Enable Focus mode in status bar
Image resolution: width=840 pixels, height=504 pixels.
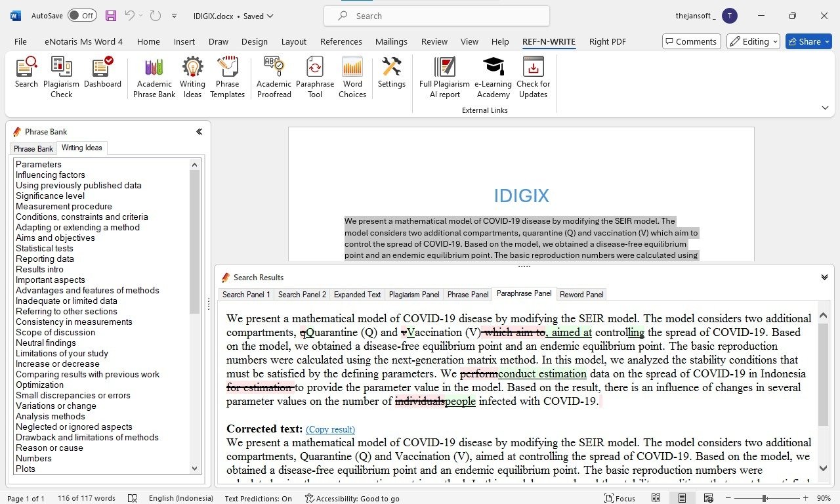tap(619, 498)
